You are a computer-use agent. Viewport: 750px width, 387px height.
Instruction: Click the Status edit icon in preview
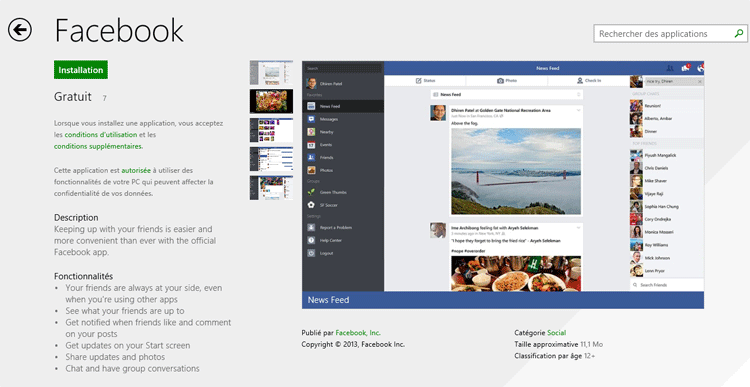(x=419, y=81)
